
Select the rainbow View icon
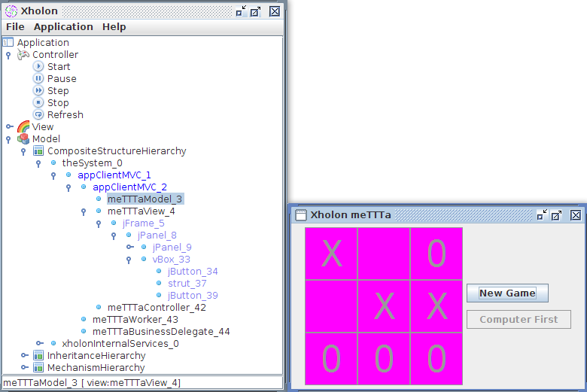(23, 127)
